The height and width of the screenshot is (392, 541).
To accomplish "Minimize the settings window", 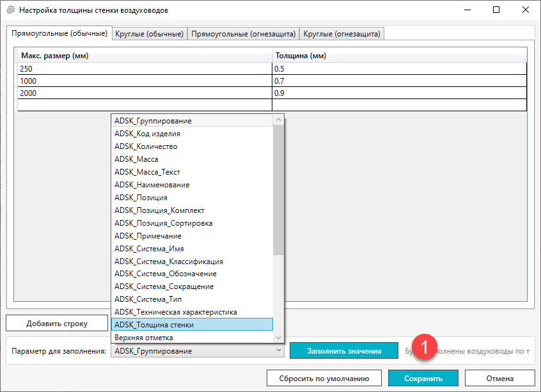I will pyautogui.click(x=467, y=10).
